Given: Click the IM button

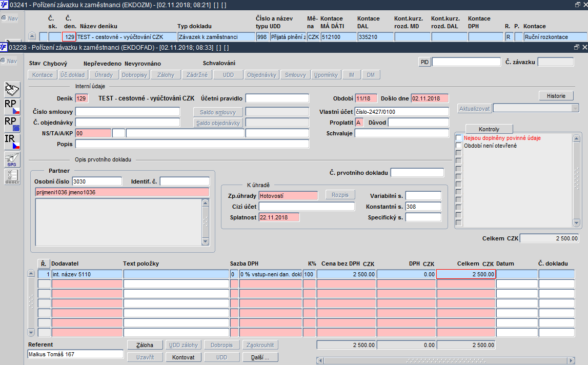Looking at the screenshot, I should point(351,75).
